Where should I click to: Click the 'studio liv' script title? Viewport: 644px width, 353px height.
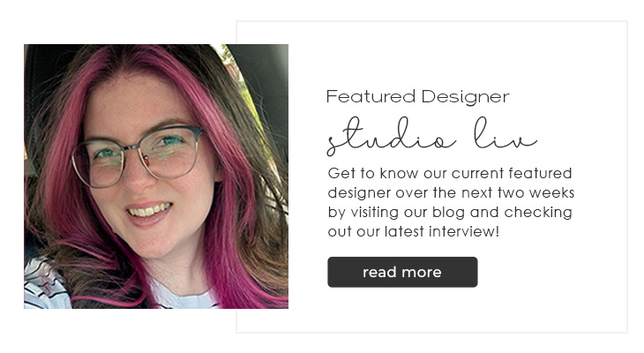point(431,136)
